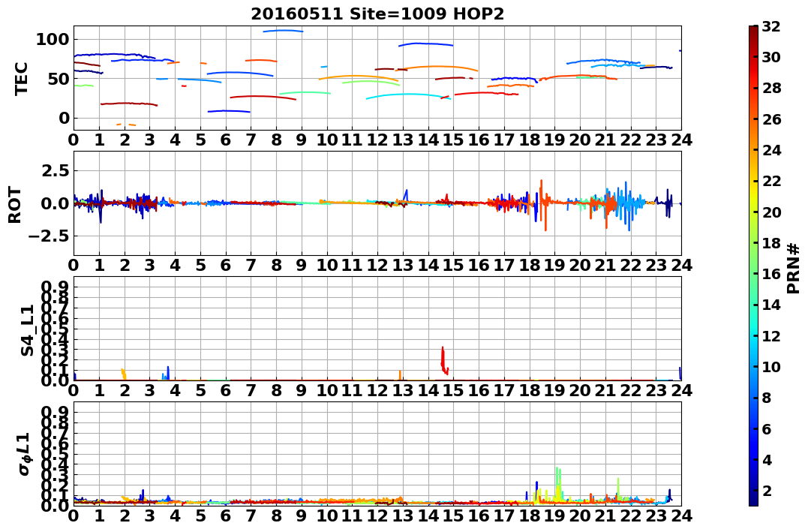Click colorbar tick label "10"
The height and width of the screenshot is (532, 808).
pyautogui.click(x=771, y=366)
